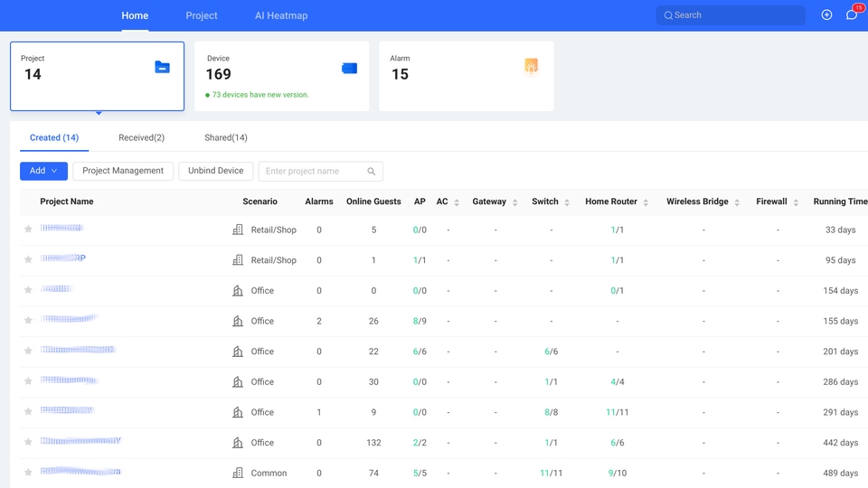The image size is (868, 488).
Task: Open the project link in 489 days row
Action: 80,472
